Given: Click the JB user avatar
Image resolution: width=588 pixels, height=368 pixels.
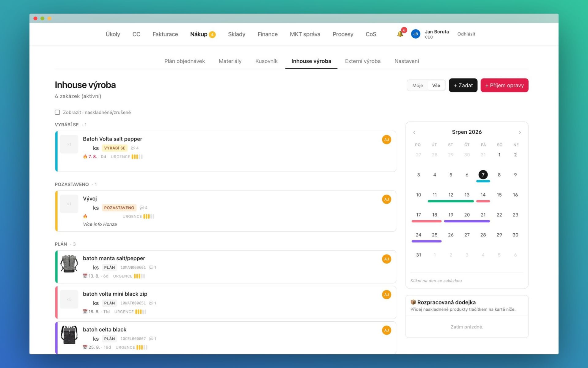Looking at the screenshot, I should [415, 34].
